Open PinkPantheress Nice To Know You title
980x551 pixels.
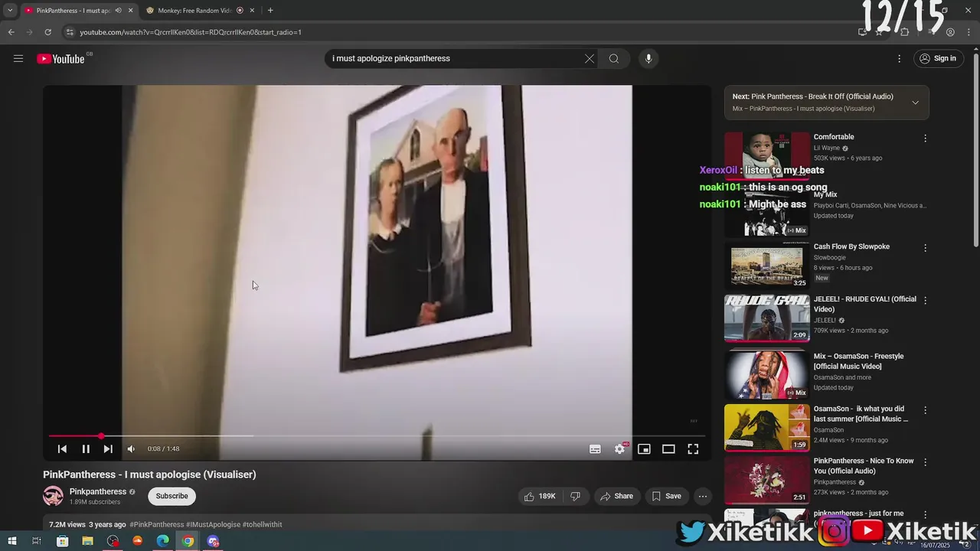click(x=864, y=466)
